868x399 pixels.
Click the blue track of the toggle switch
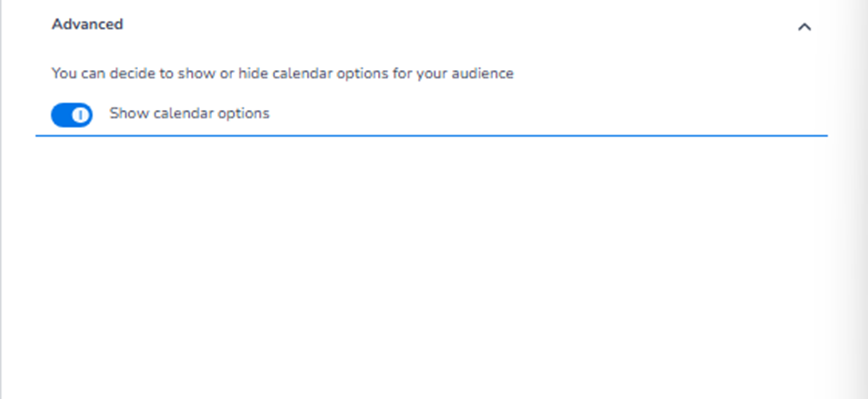pyautogui.click(x=62, y=115)
